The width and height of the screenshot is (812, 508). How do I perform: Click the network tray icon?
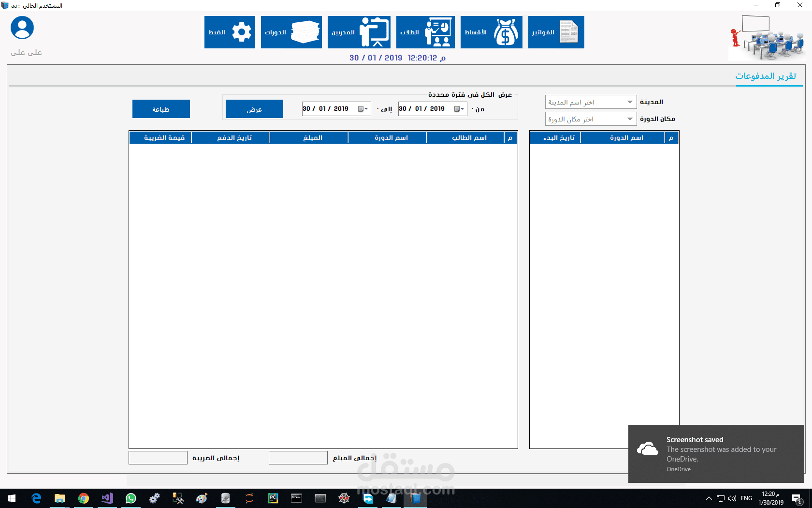tap(721, 498)
